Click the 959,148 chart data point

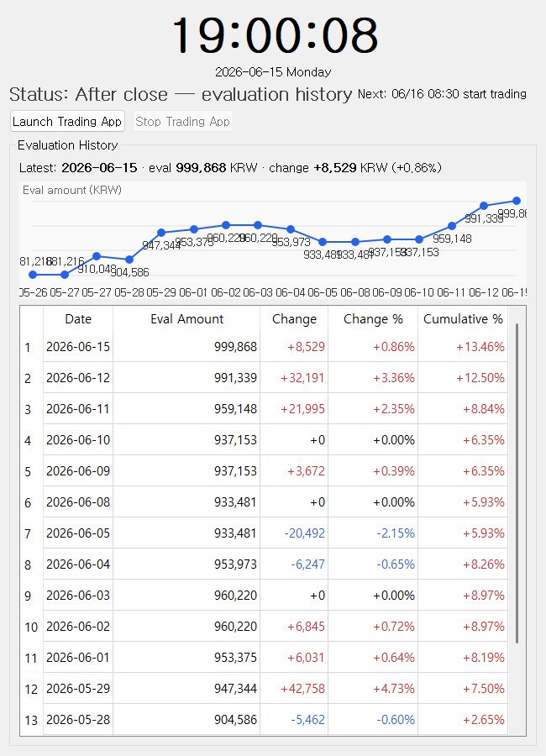pos(452,226)
